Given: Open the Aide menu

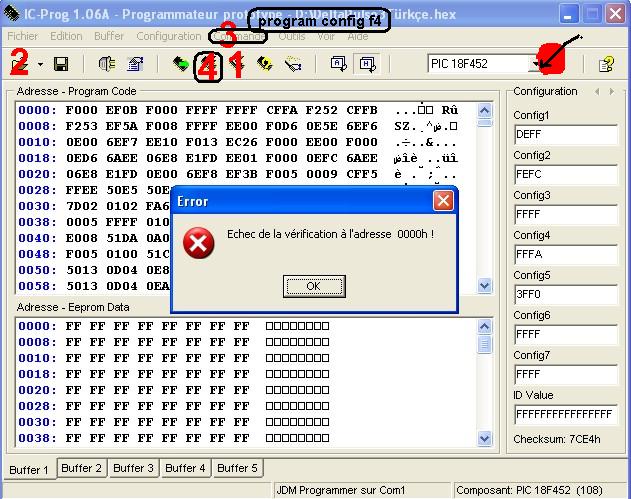Looking at the screenshot, I should pyautogui.click(x=358, y=36).
